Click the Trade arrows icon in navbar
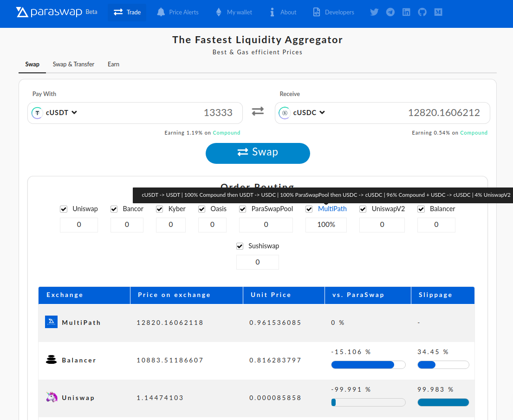The image size is (513, 420). tap(118, 12)
